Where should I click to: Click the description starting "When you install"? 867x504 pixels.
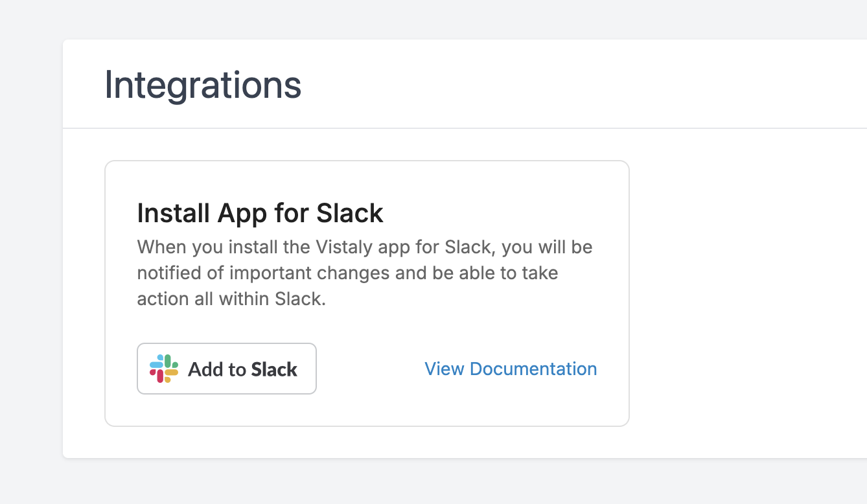point(365,273)
